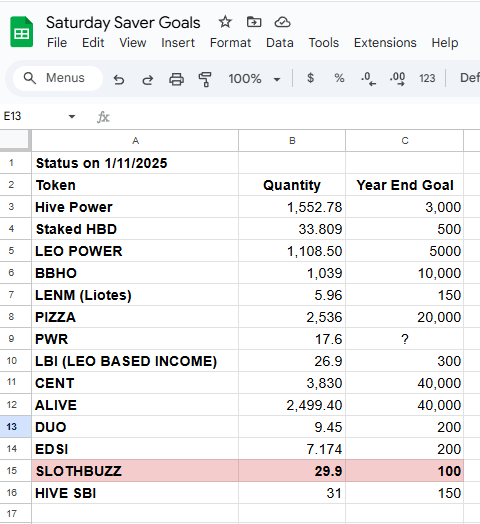Select the 'Staked HBD' cell

click(x=135, y=229)
